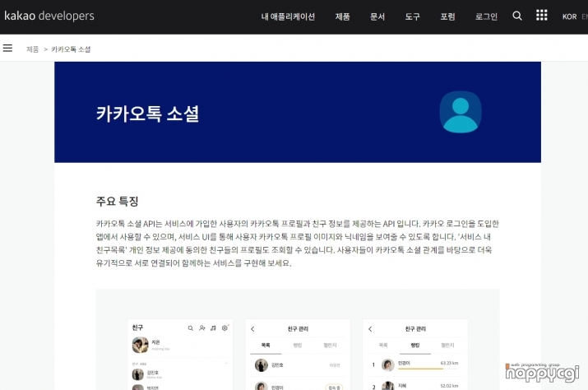This screenshot has height=390, width=588.
Task: Click the 로그인 link
Action: (486, 16)
